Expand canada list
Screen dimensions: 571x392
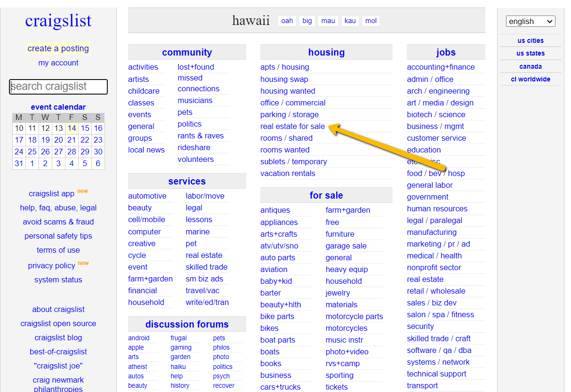531,66
